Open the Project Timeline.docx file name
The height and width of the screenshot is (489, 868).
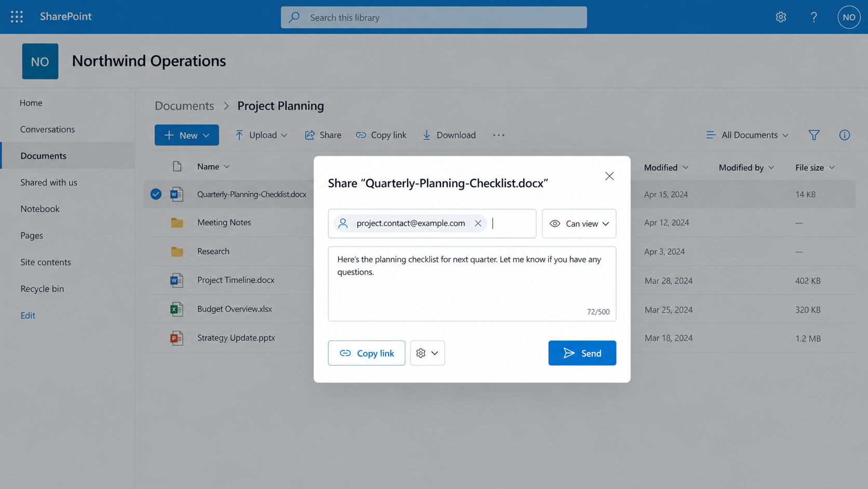point(236,280)
